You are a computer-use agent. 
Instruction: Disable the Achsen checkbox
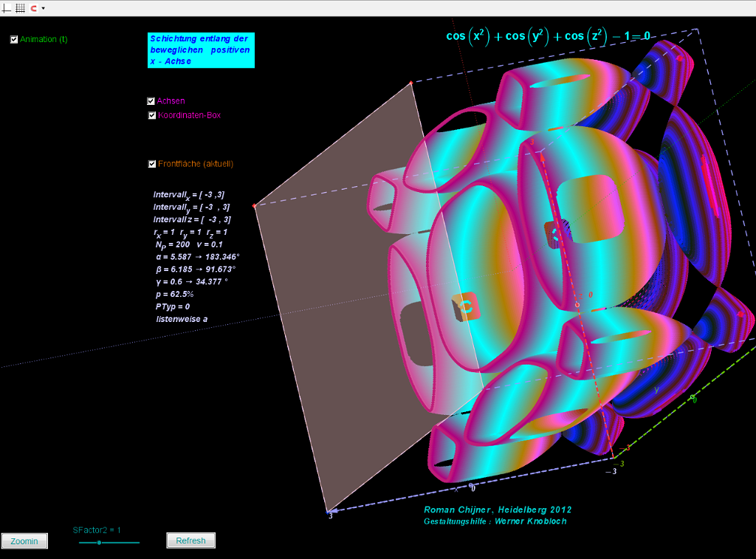(151, 101)
